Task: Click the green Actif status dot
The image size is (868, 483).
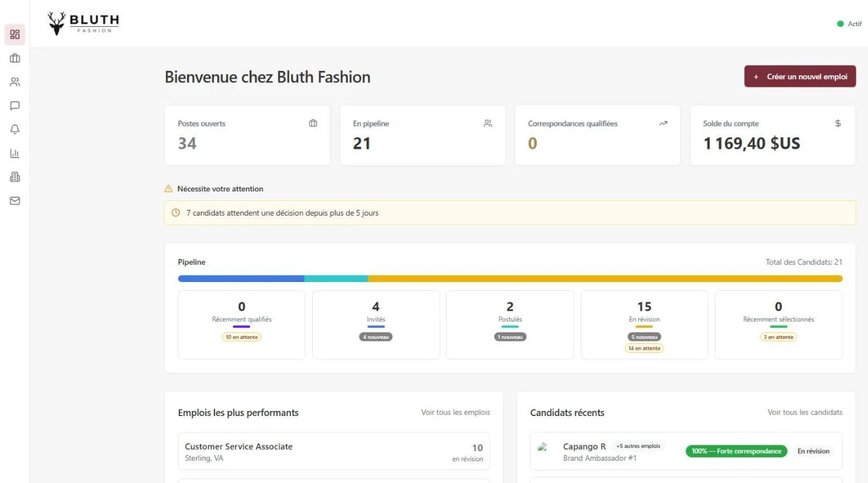Action: pos(841,24)
